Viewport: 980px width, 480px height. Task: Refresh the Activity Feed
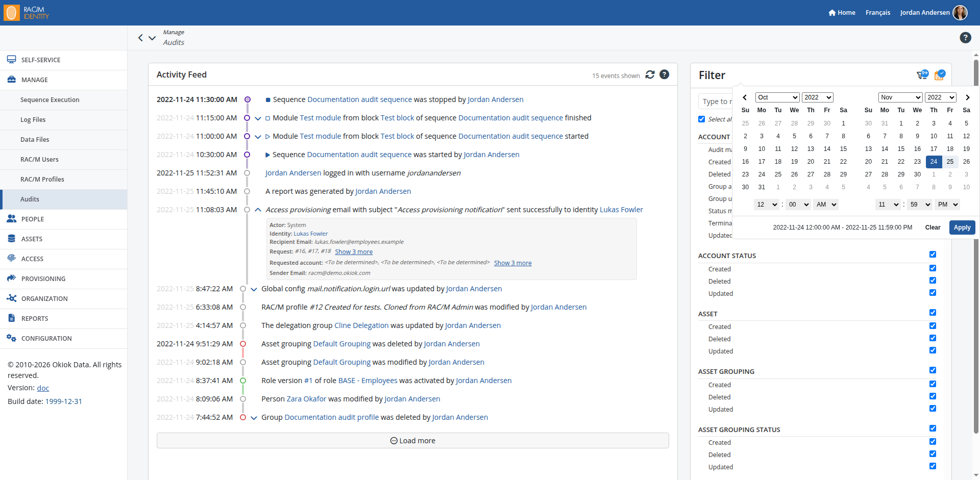[x=650, y=74]
